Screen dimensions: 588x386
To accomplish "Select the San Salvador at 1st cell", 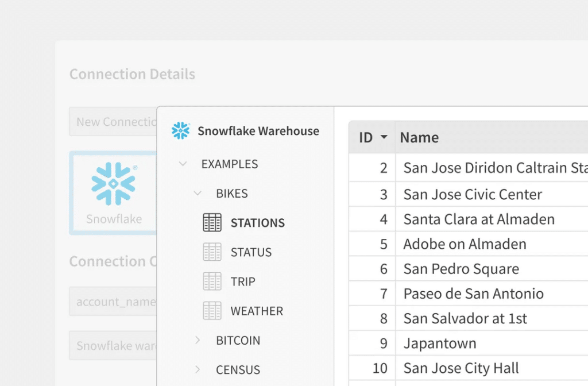I will (492, 318).
